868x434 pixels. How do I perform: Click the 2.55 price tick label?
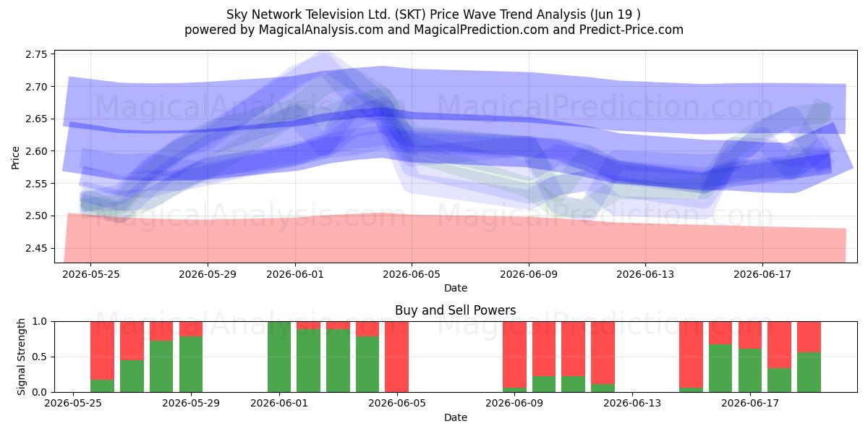tap(36, 184)
